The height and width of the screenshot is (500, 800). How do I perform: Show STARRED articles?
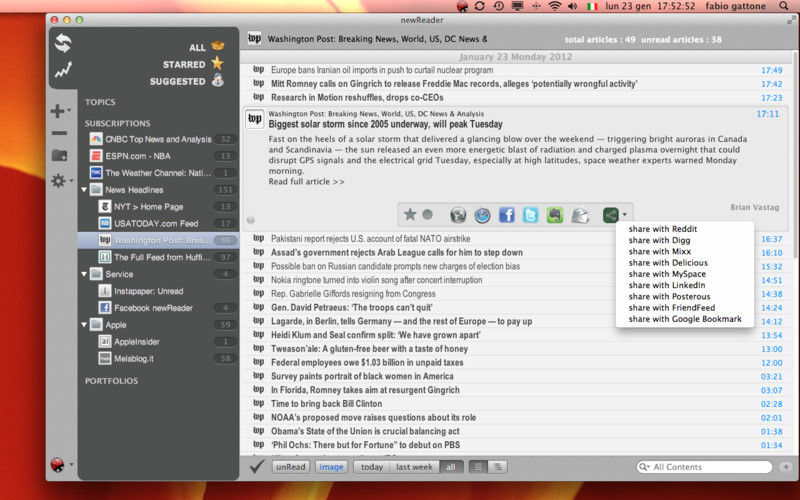pos(193,64)
